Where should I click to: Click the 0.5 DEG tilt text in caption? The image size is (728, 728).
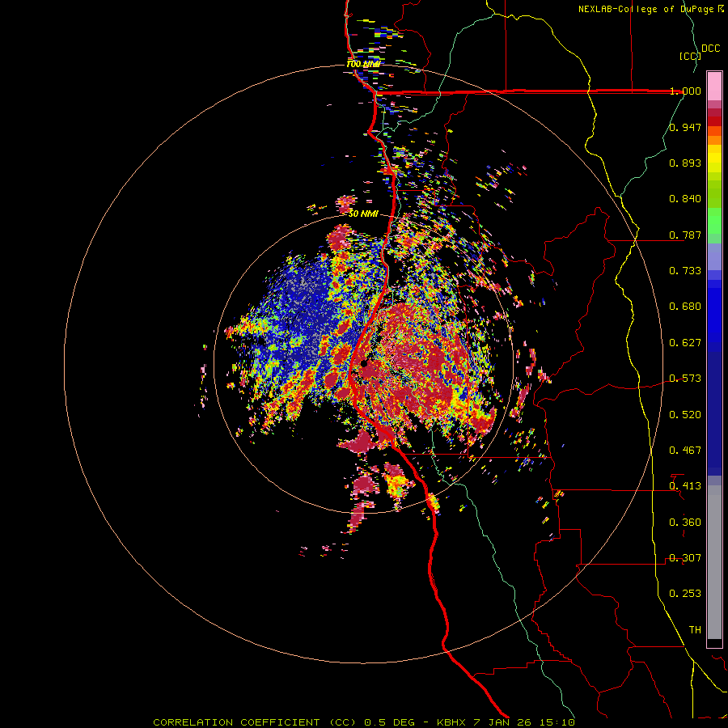[x=390, y=722]
